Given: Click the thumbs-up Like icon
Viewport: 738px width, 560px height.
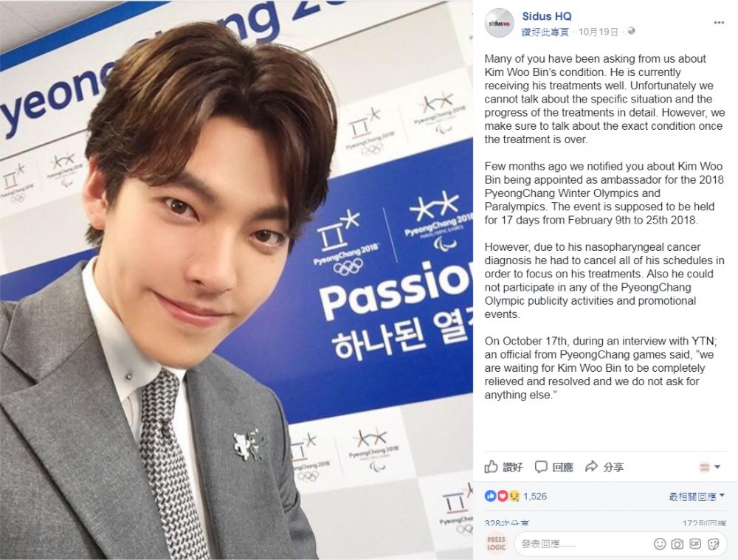Looking at the screenshot, I should (x=491, y=467).
